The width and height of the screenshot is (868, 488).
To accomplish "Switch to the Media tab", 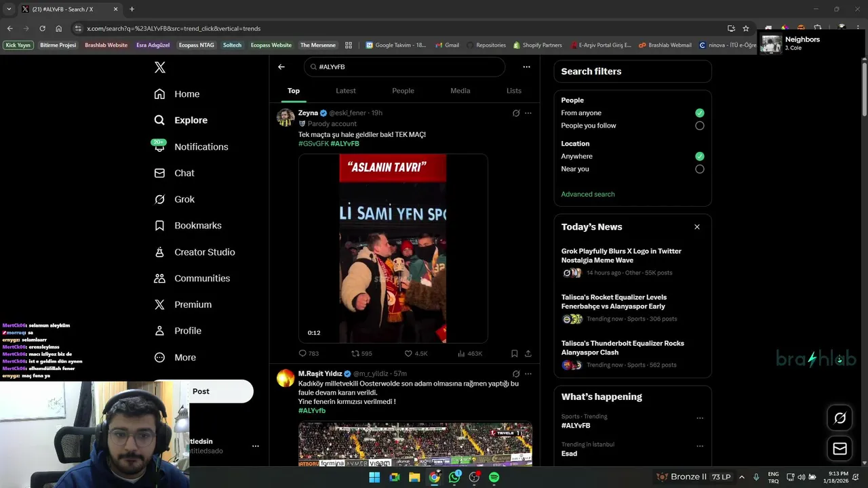I will 460,91.
